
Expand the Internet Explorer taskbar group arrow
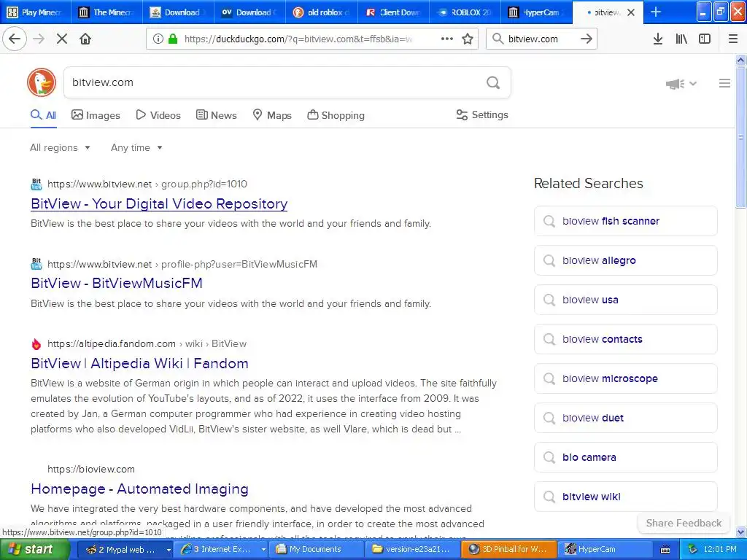point(263,550)
